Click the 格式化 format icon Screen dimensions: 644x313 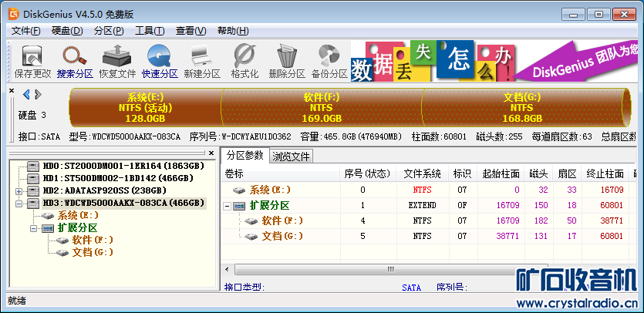244,62
